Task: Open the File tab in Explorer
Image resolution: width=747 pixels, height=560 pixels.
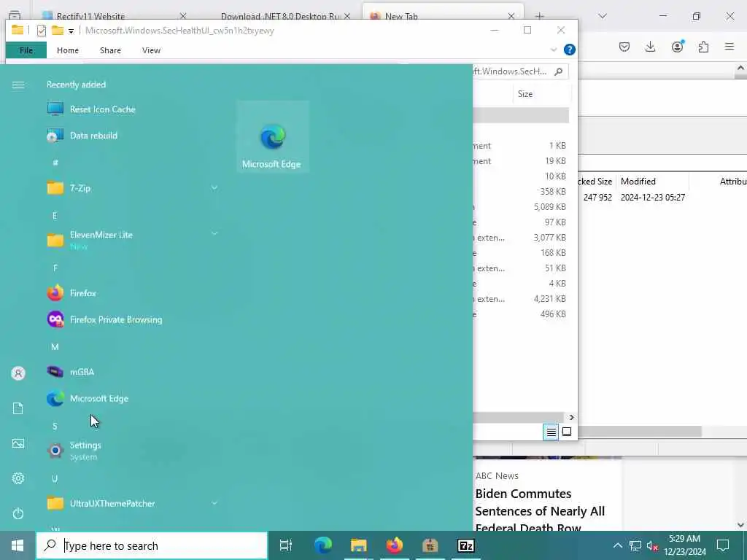Action: pos(26,50)
